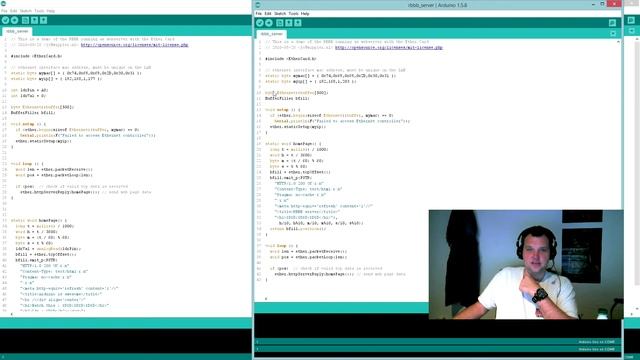The image size is (640, 360).
Task: Click '#include <EtherCard.h>' line in right window
Action: click(x=291, y=59)
